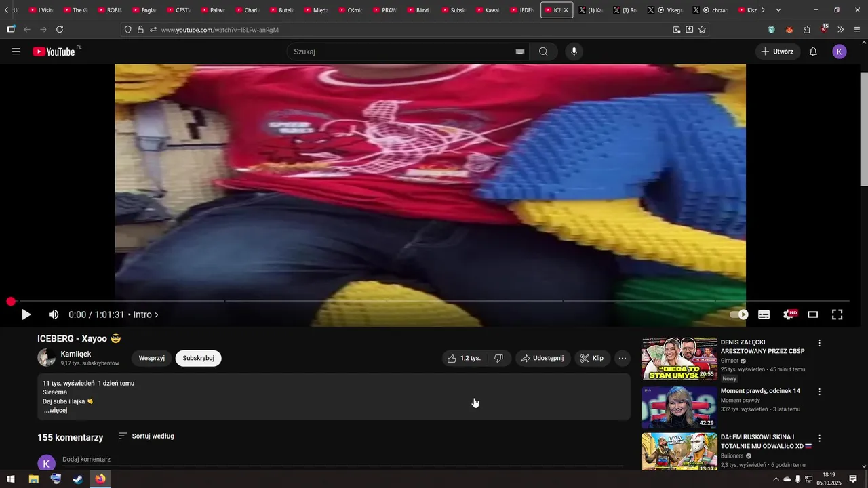Switch to the ROBIN tab

point(111,10)
